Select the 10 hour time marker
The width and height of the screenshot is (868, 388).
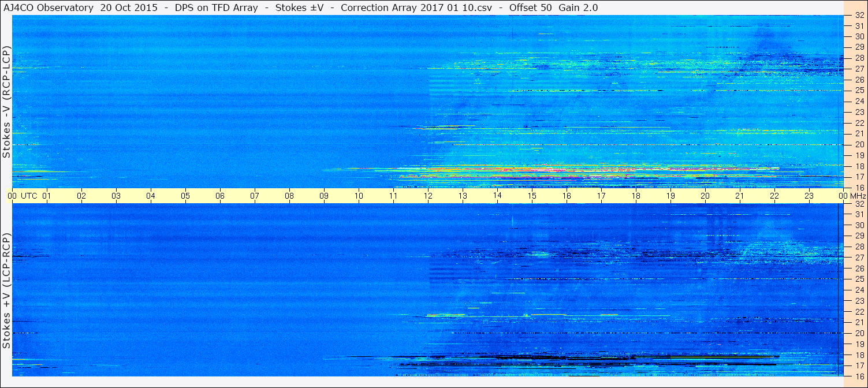click(x=359, y=196)
